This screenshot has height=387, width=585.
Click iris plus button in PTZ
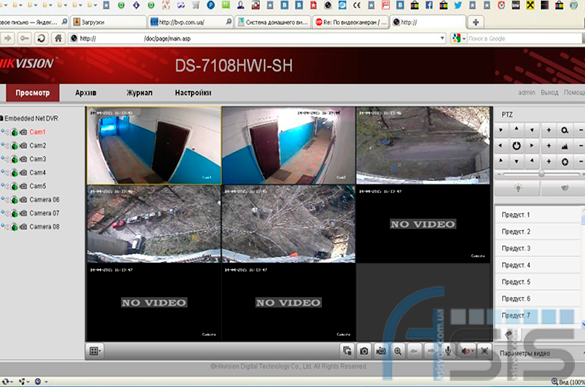(x=548, y=161)
